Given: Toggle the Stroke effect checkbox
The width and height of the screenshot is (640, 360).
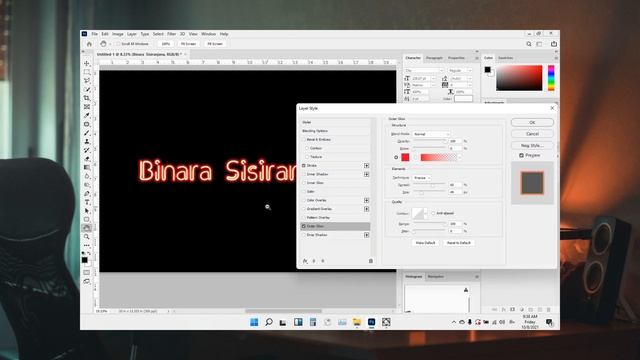Looking at the screenshot, I should (304, 165).
